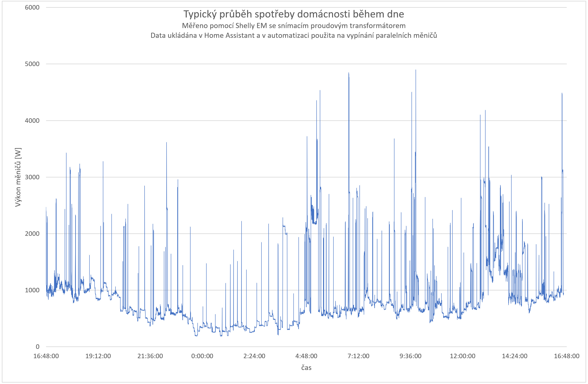Click the 3000 y-axis tick label
The width and height of the screenshot is (588, 384).
32,177
